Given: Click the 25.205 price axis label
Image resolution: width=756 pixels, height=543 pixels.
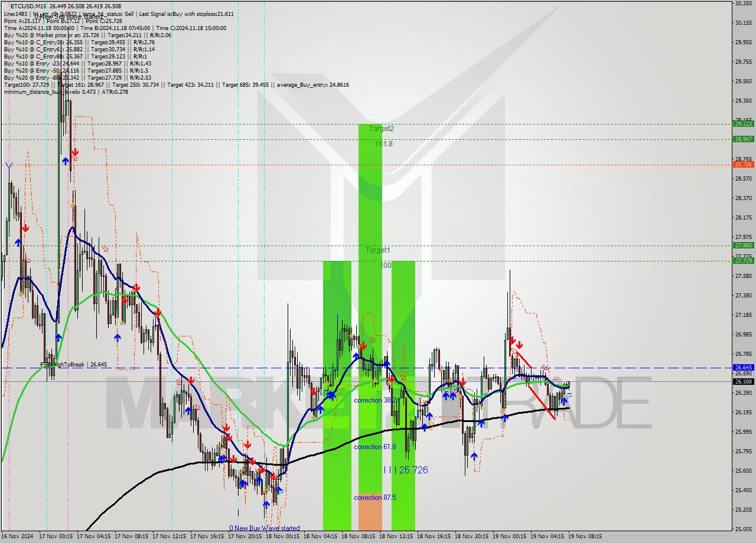Looking at the screenshot, I should [x=743, y=510].
